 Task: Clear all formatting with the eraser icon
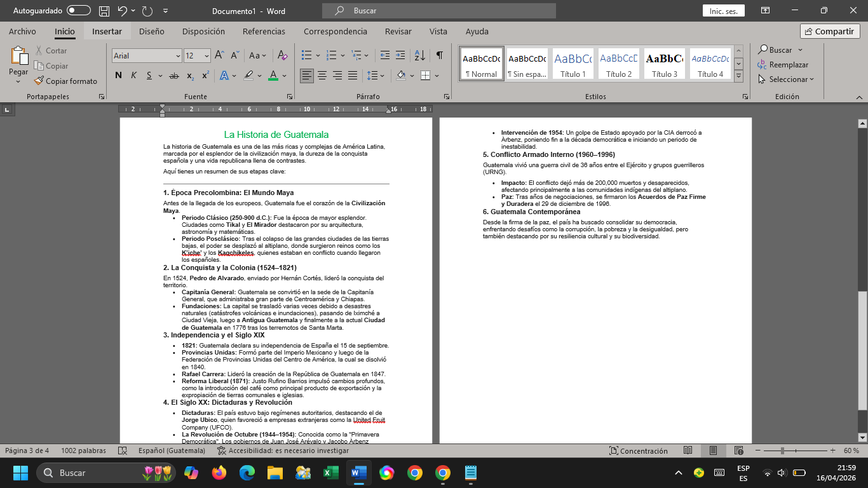(283, 56)
